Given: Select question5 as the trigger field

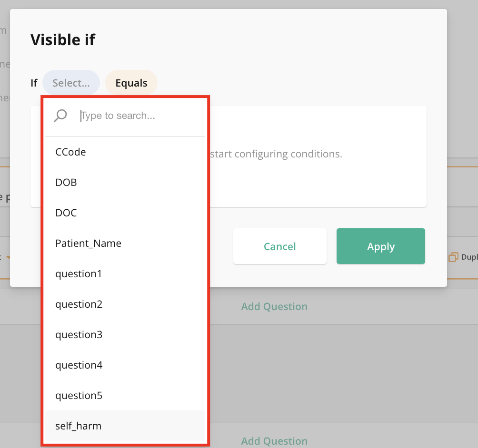Looking at the screenshot, I should 79,395.
